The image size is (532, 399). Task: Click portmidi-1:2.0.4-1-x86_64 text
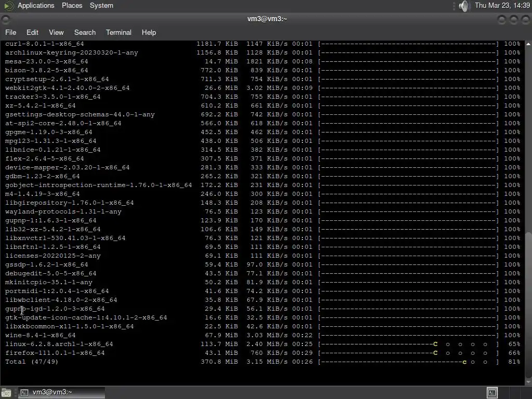pos(57,291)
